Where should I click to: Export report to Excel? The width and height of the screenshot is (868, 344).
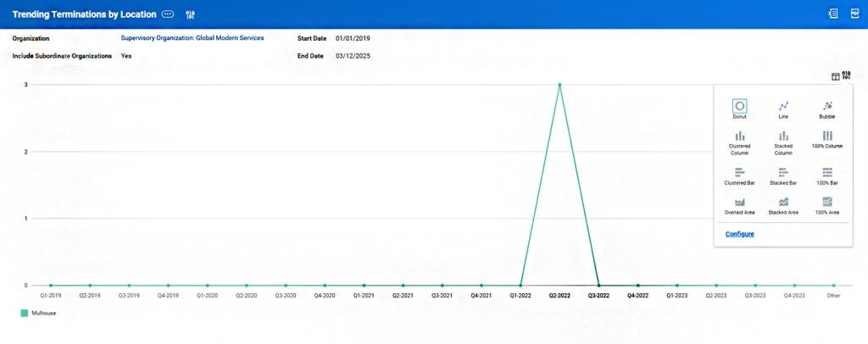click(x=832, y=14)
